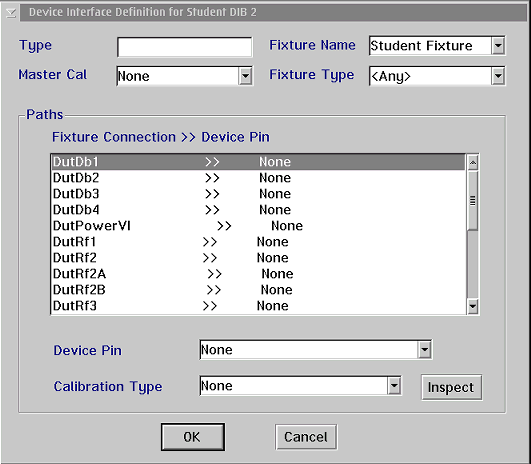Click the scroll up arrow in Paths list
Screen dimensions: 531x464
(473, 163)
